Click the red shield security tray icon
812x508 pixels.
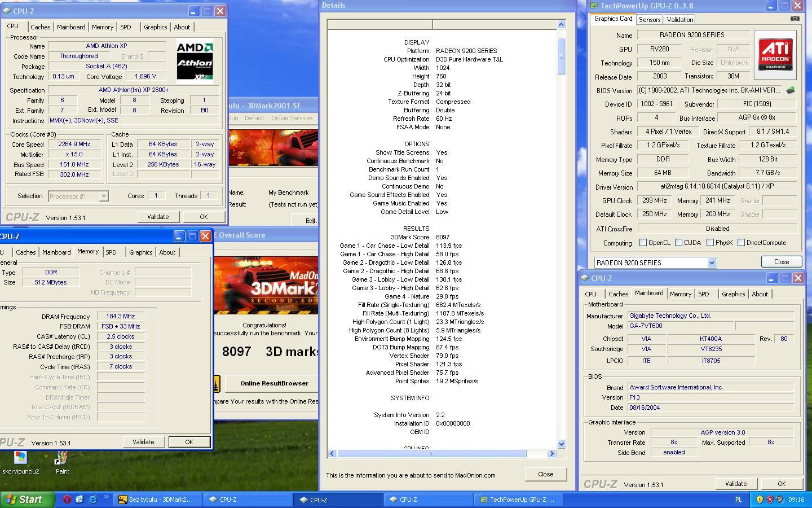click(x=770, y=500)
